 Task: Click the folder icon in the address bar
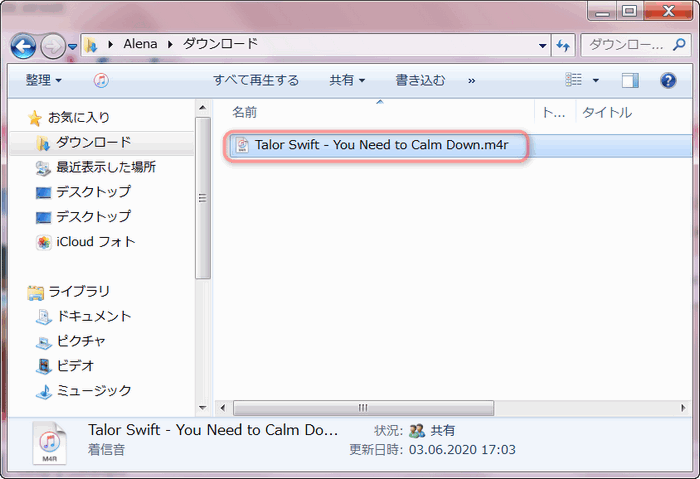[91, 45]
